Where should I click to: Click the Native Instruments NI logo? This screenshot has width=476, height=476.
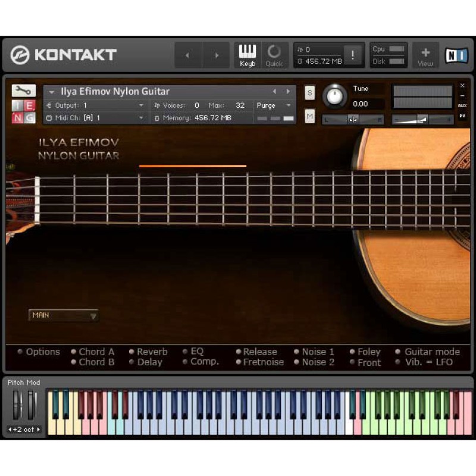pos(456,55)
